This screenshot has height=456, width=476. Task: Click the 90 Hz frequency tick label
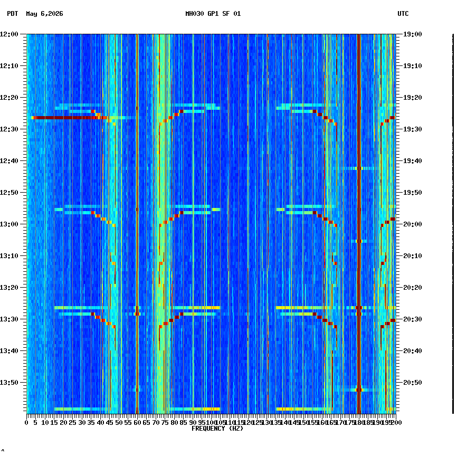point(193,423)
